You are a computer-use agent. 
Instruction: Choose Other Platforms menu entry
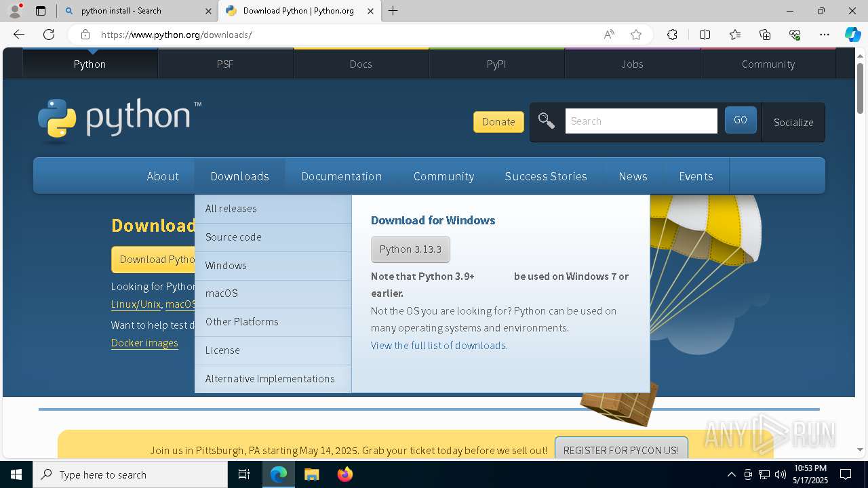point(273,322)
